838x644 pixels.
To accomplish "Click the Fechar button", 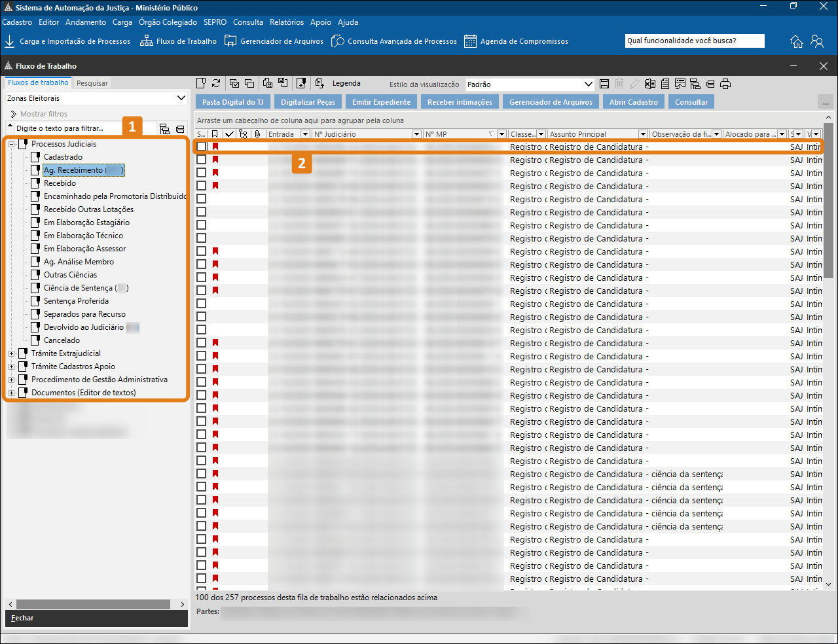I will 96,618.
